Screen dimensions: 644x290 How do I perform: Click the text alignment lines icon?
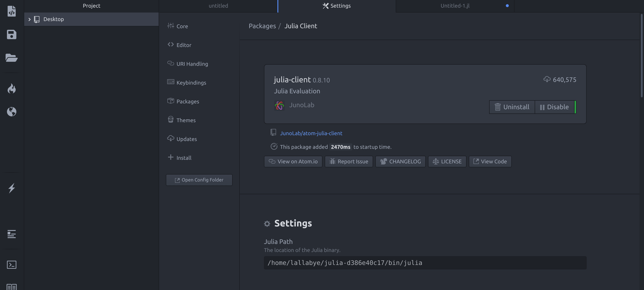pos(11,234)
